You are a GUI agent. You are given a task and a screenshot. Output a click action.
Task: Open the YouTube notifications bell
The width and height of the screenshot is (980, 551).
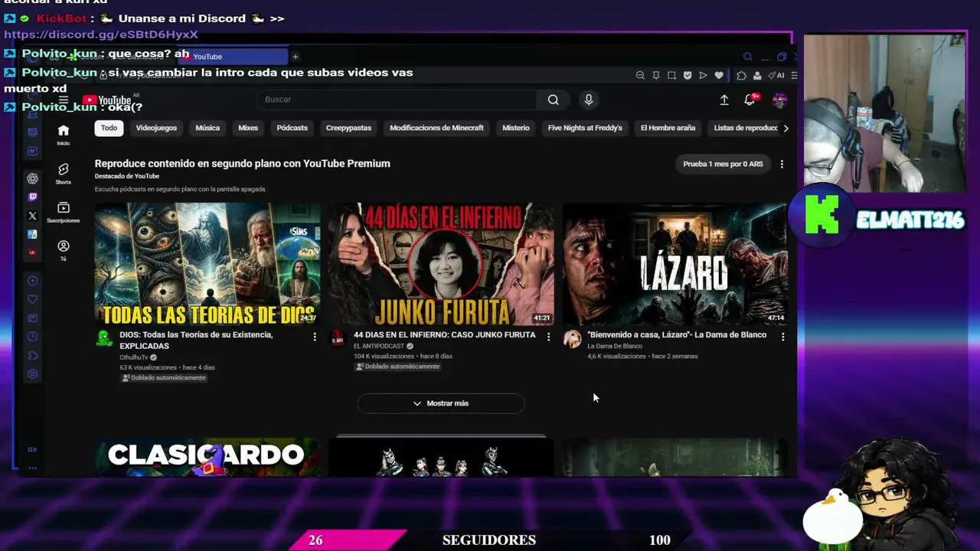750,99
